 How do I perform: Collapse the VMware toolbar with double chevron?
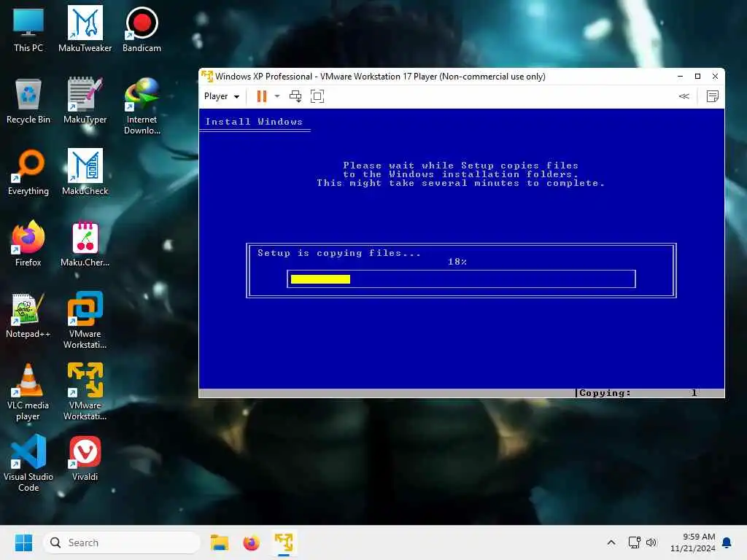[684, 96]
